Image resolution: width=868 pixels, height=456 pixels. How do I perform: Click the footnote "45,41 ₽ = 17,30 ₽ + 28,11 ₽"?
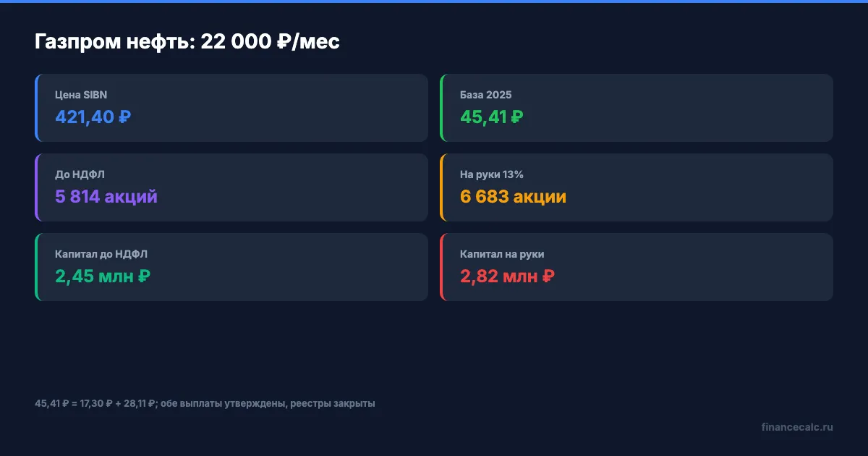(x=95, y=403)
